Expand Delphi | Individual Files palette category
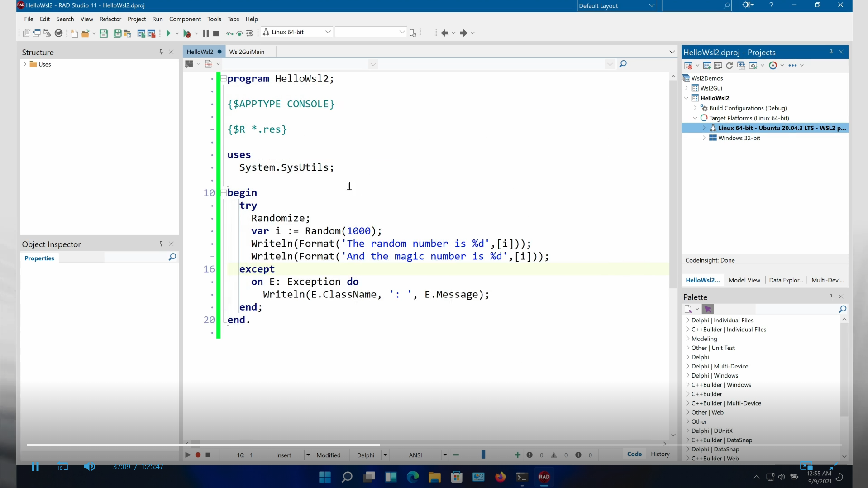The image size is (868, 488). tap(688, 320)
